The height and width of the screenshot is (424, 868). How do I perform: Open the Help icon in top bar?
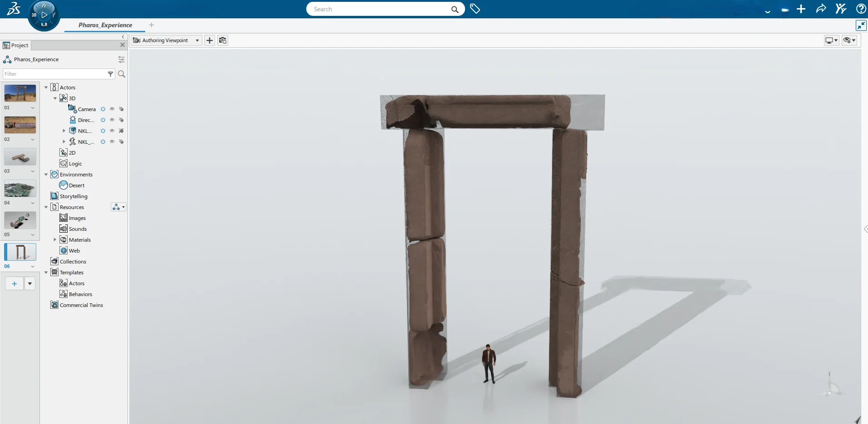(860, 9)
